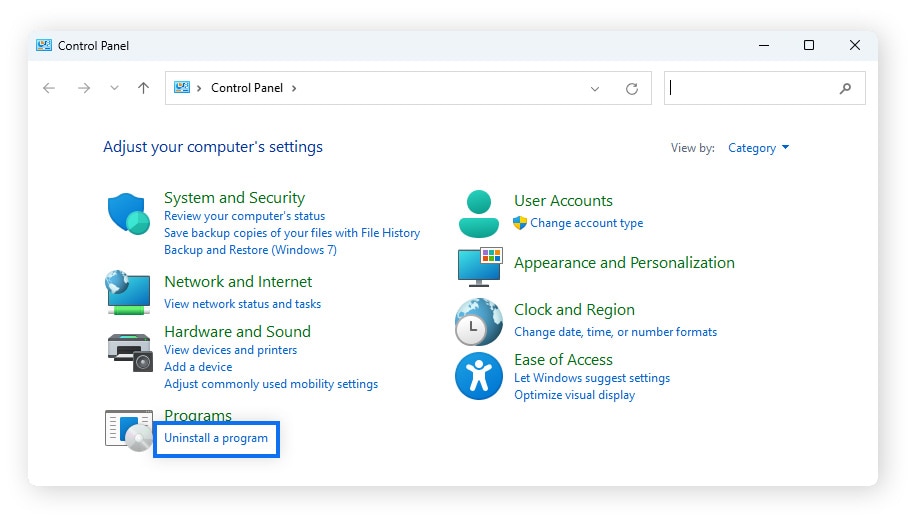
Task: Click the Programs disc icon
Action: pos(129,430)
